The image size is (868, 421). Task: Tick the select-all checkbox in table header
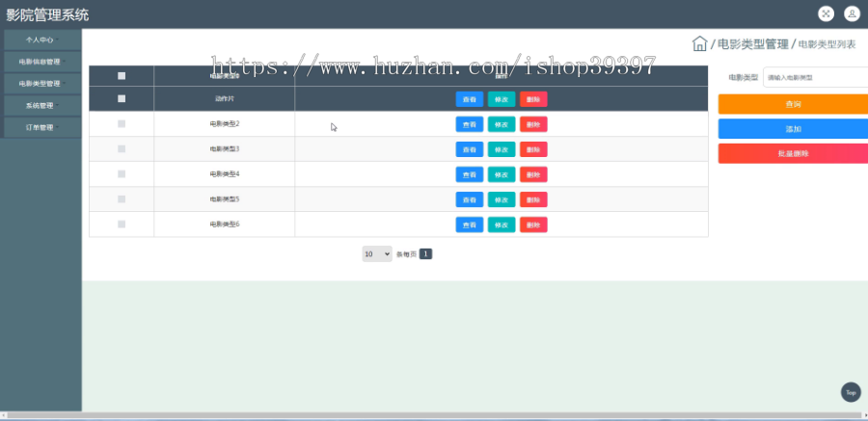click(x=122, y=76)
